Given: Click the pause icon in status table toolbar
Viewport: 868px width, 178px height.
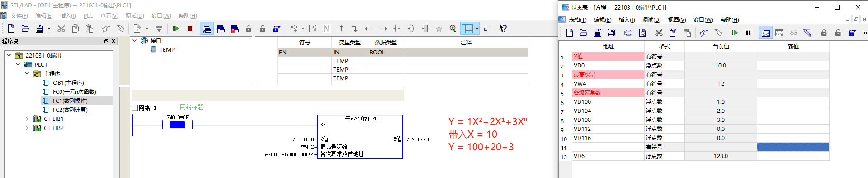Looking at the screenshot, I should tap(749, 33).
